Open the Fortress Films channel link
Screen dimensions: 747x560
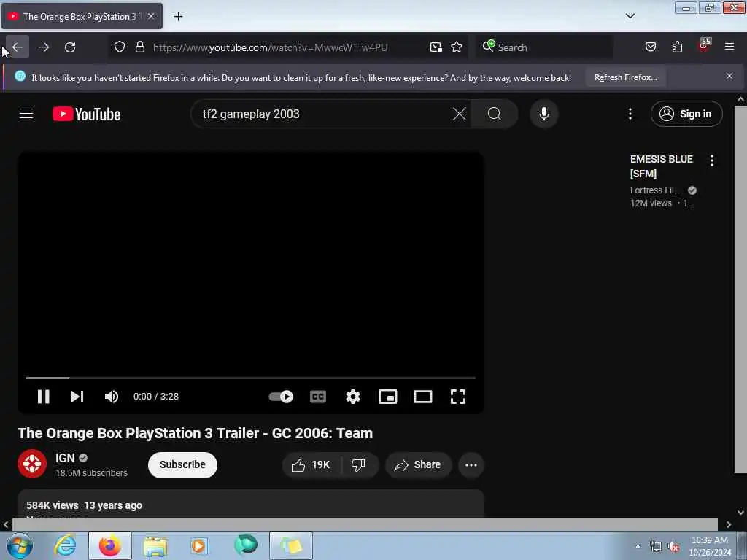(x=655, y=190)
